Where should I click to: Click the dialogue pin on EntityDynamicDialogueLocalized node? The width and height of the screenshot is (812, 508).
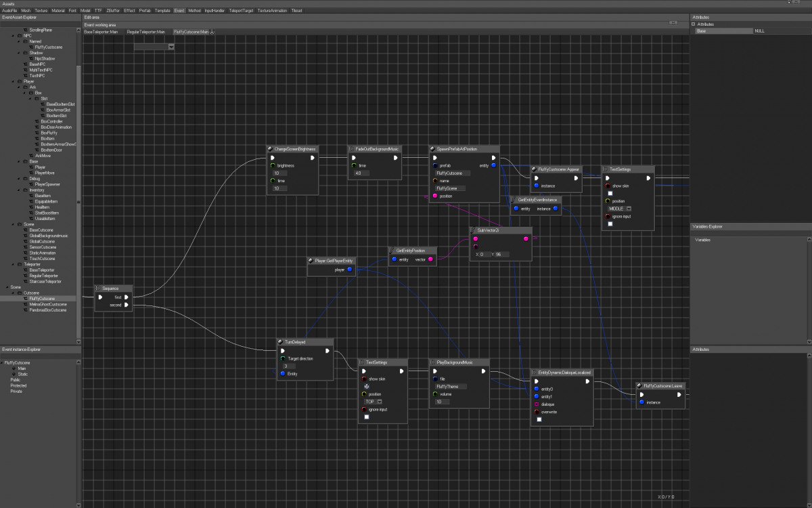[537, 404]
